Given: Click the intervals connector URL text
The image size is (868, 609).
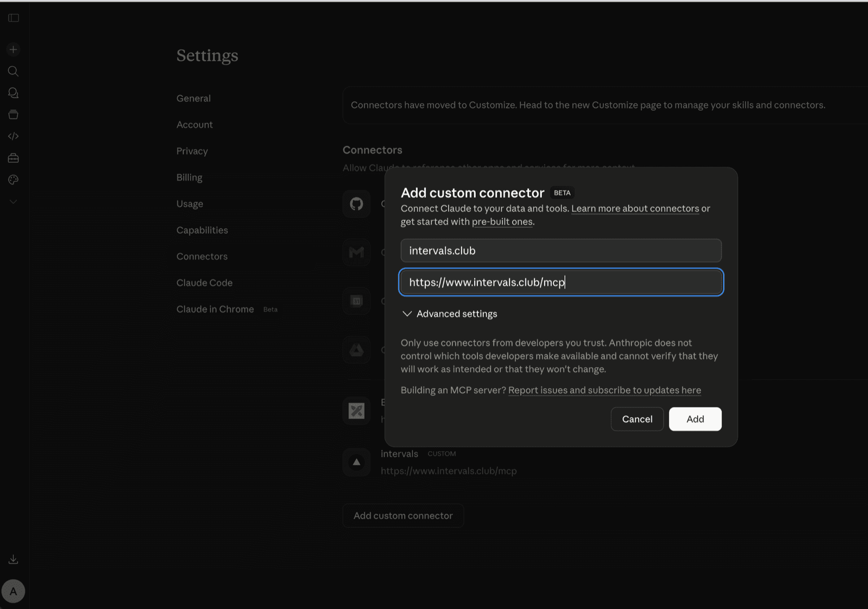Looking at the screenshot, I should 449,471.
